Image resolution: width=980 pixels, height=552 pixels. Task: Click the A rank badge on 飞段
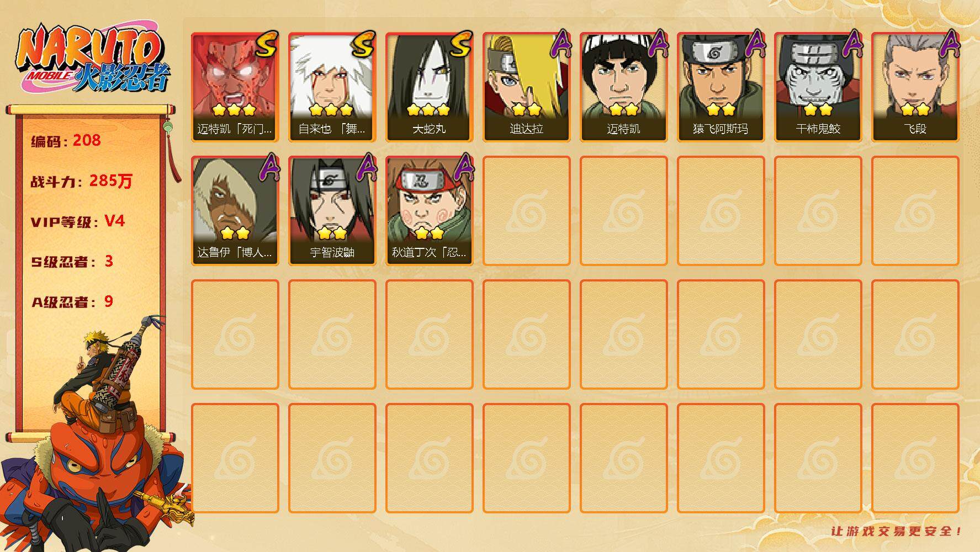(947, 44)
